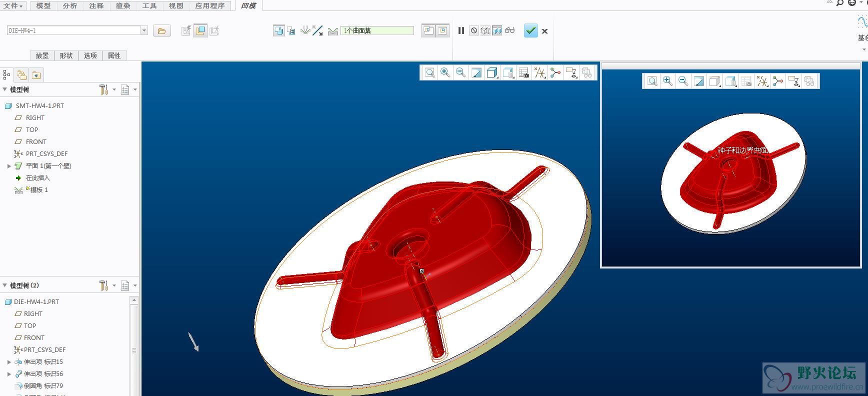Screen dimensions: 868x396
Task: Switch to the 分析 ribbon tab
Action: click(x=70, y=5)
